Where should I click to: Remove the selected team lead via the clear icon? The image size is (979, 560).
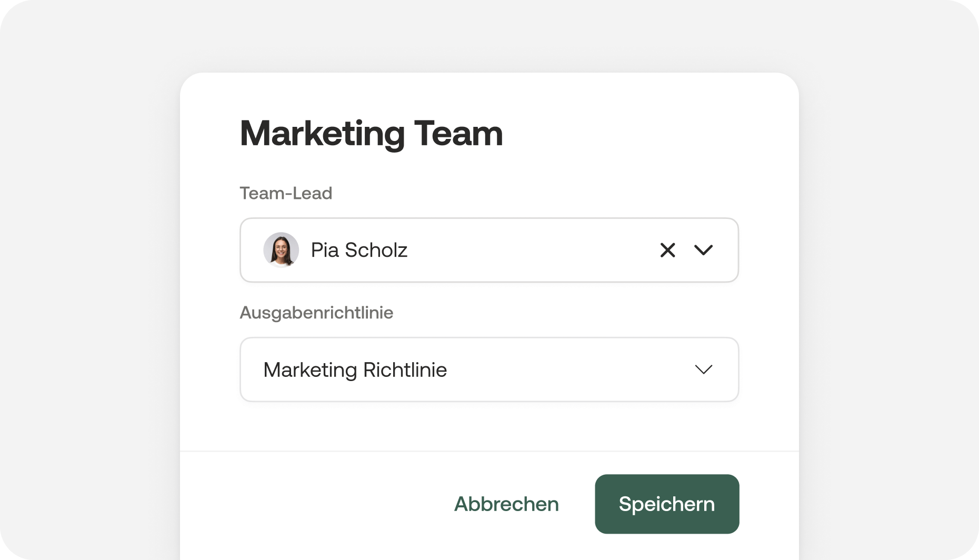click(667, 250)
